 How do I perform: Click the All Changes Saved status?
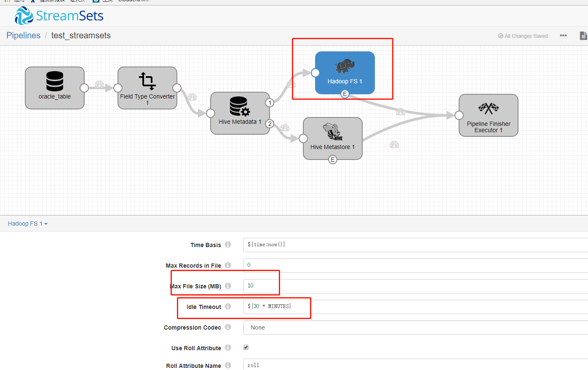523,36
